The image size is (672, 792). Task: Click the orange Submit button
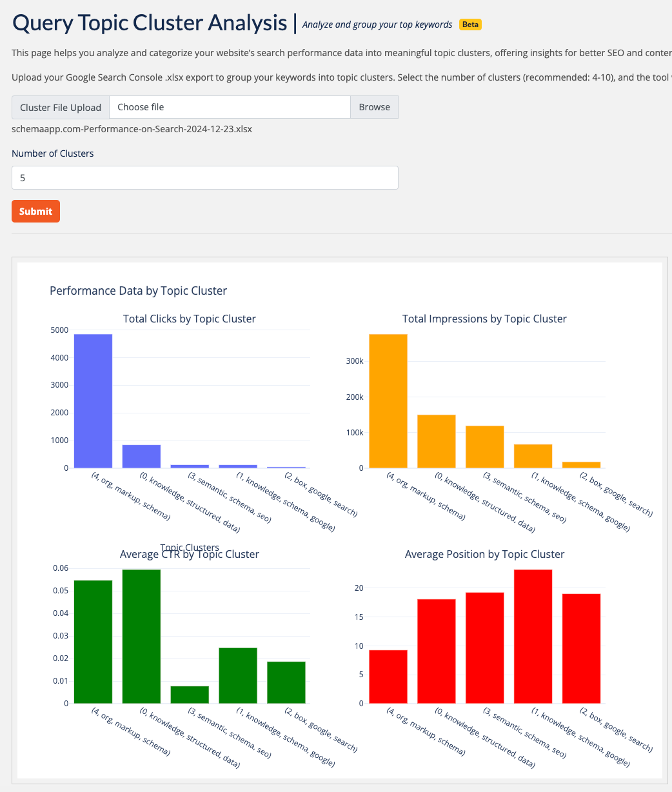pos(35,211)
